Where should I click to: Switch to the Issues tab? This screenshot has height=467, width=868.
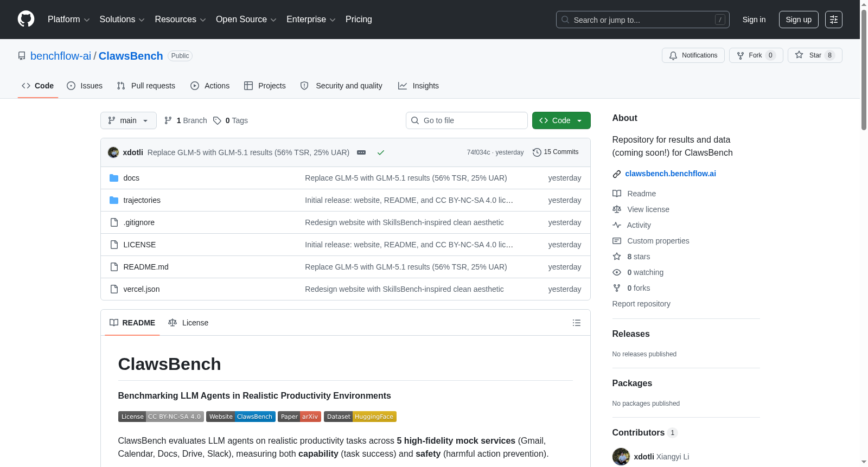[x=85, y=86]
